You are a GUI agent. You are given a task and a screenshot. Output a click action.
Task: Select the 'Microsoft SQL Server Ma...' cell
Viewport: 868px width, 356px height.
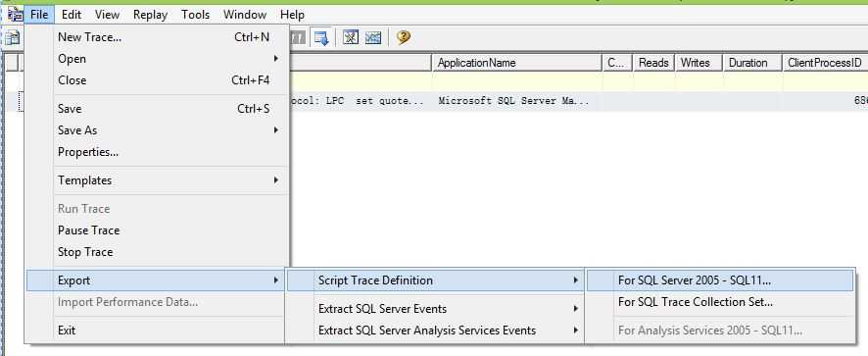516,101
